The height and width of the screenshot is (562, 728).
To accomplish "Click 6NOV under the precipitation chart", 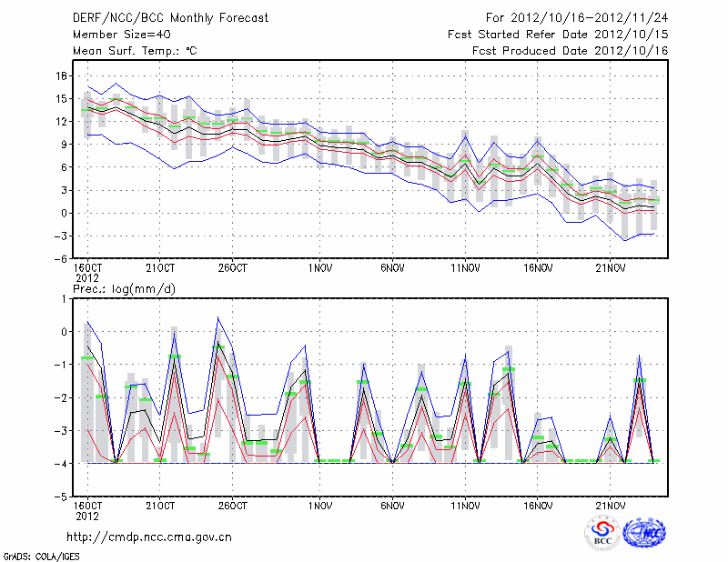I will tap(392, 506).
